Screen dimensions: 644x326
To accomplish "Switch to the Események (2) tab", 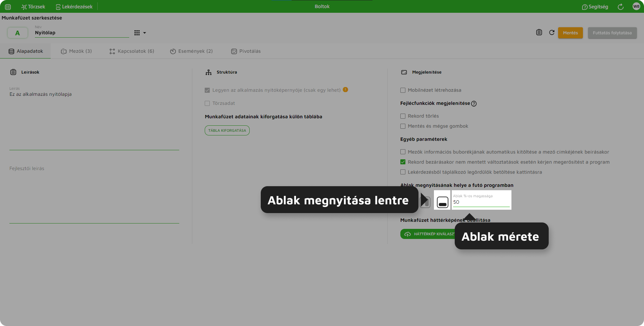I will (191, 51).
